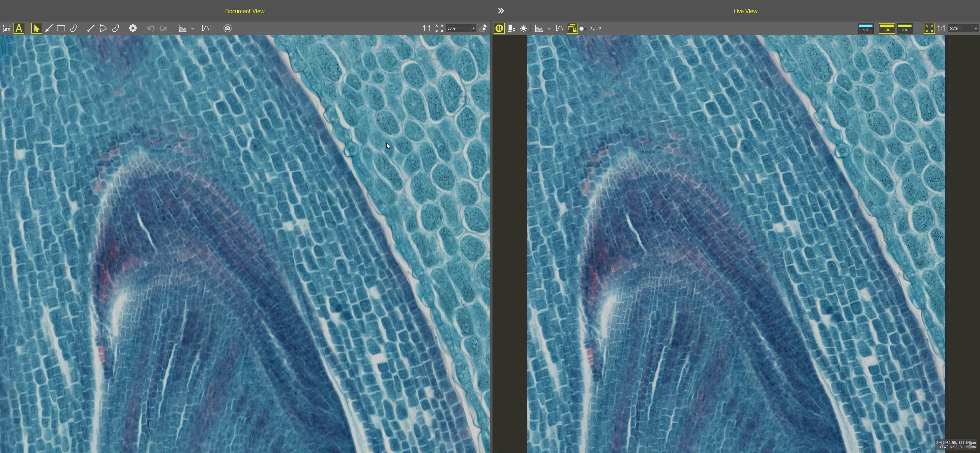
Task: Fit Document View image to window
Action: tap(439, 29)
